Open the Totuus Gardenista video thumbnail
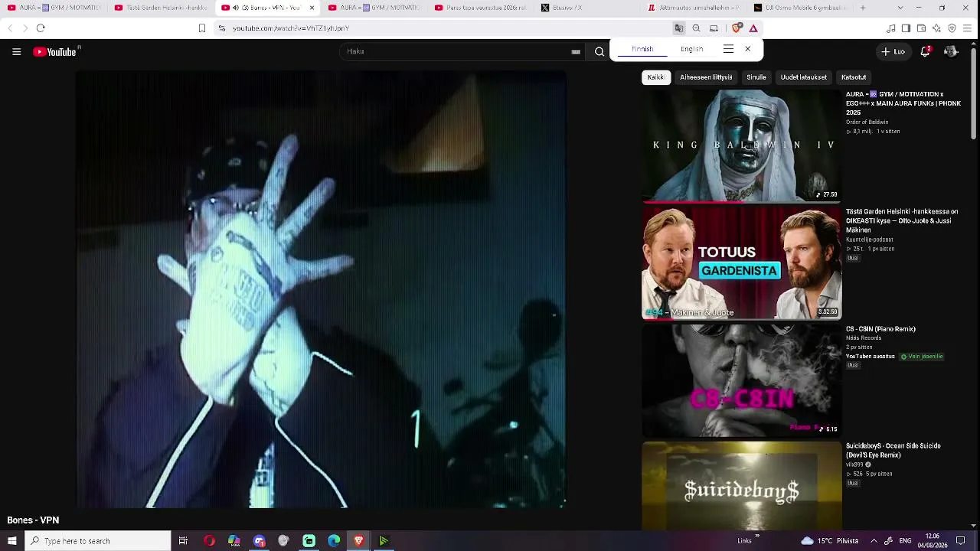This screenshot has height=551, width=980. tap(741, 263)
